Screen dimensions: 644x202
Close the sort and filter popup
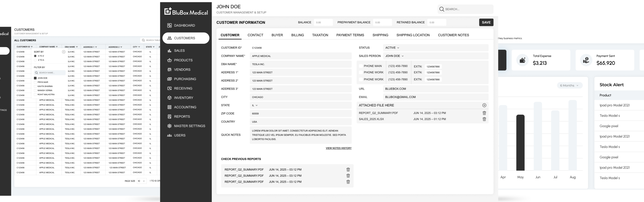[x=64, y=52]
